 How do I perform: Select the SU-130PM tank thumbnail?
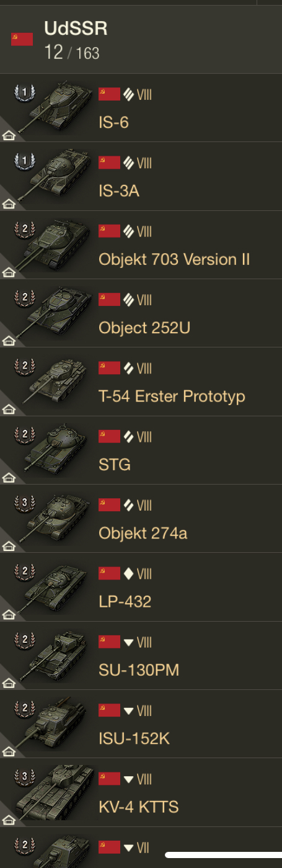(55, 655)
